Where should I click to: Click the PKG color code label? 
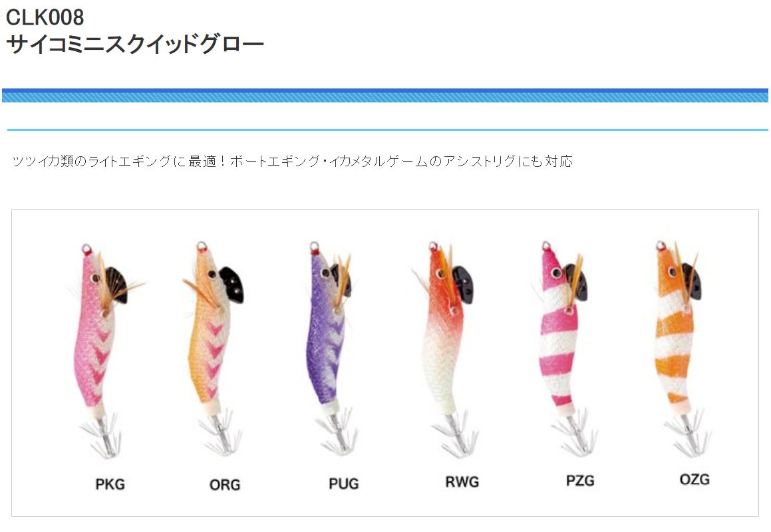(x=110, y=484)
